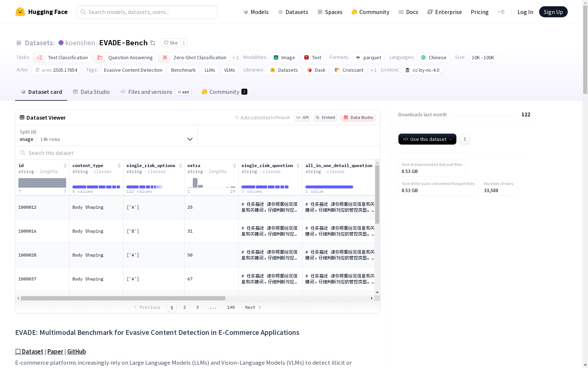
Task: Click the three-dot options button beside Use this dataset
Action: point(465,139)
